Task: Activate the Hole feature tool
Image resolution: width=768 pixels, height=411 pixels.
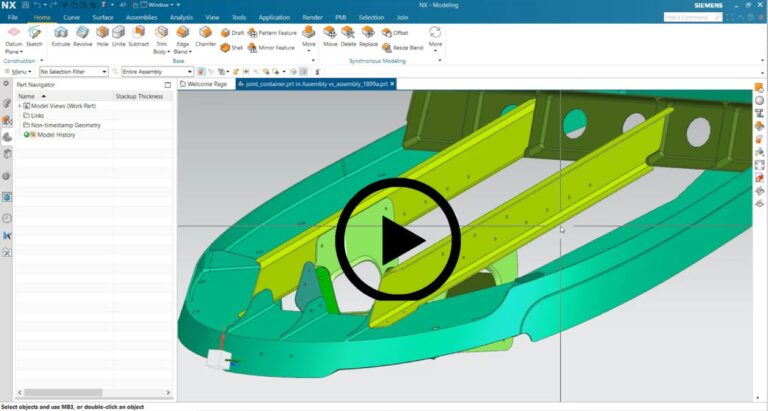Action: (x=103, y=37)
